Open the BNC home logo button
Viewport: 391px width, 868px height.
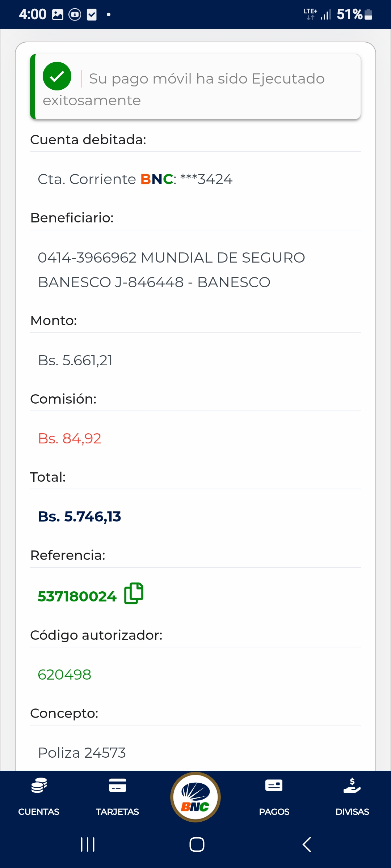click(x=195, y=797)
